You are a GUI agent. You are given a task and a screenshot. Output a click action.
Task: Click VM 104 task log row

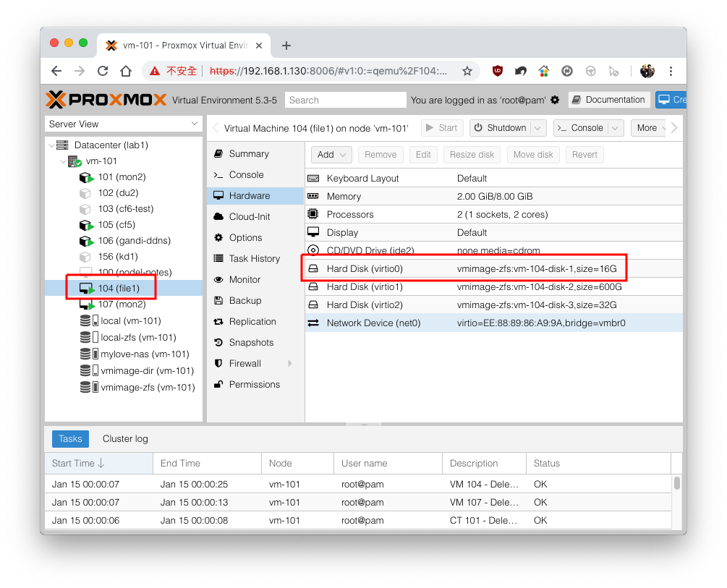[x=358, y=485]
